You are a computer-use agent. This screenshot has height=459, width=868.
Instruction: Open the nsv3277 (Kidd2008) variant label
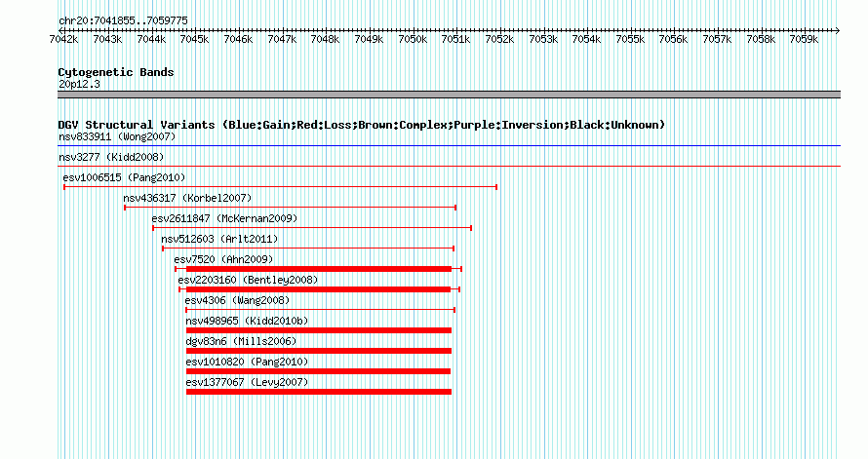(111, 157)
